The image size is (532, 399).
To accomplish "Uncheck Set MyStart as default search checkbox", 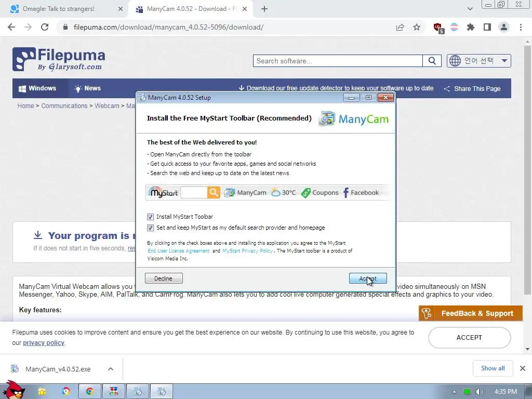I will point(150,228).
